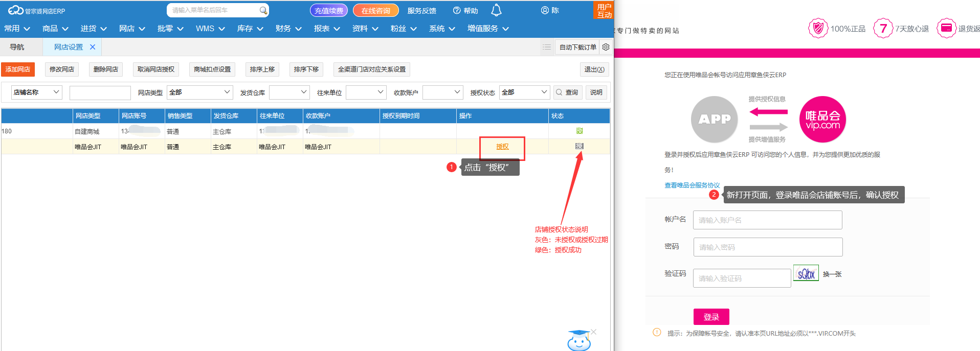
Task: Open the 常用 menu
Action: click(x=17, y=29)
